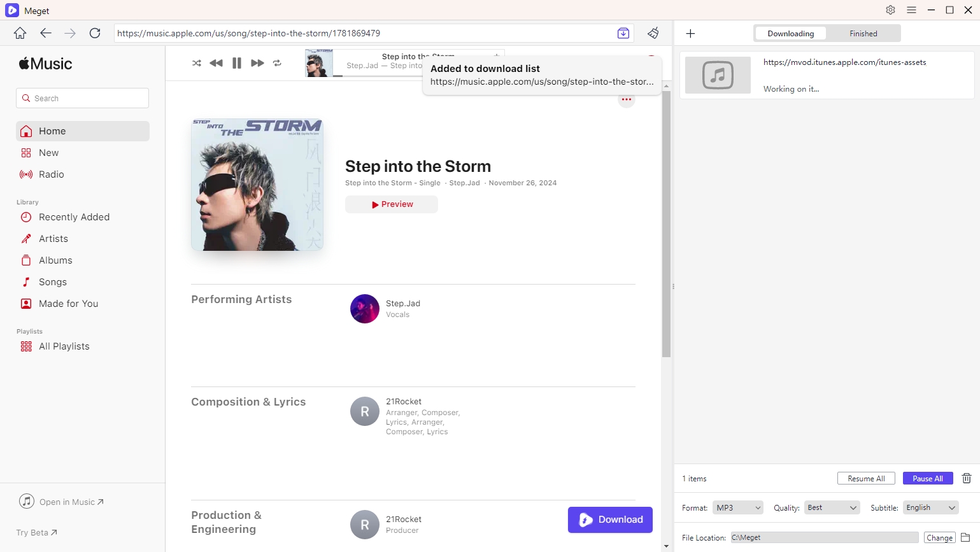Viewport: 980px width, 552px height.
Task: Click the Apple Music logo
Action: (45, 64)
